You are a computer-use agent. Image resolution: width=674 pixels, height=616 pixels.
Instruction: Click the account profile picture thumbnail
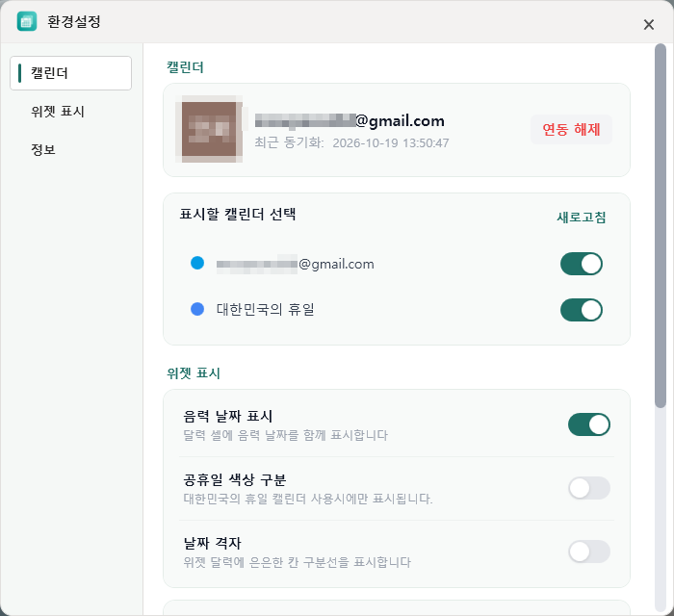coord(209,129)
